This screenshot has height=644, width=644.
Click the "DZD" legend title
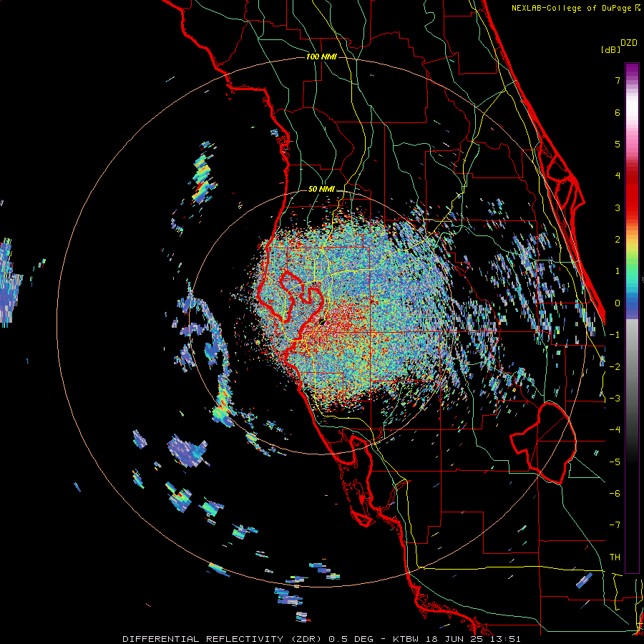[629, 43]
